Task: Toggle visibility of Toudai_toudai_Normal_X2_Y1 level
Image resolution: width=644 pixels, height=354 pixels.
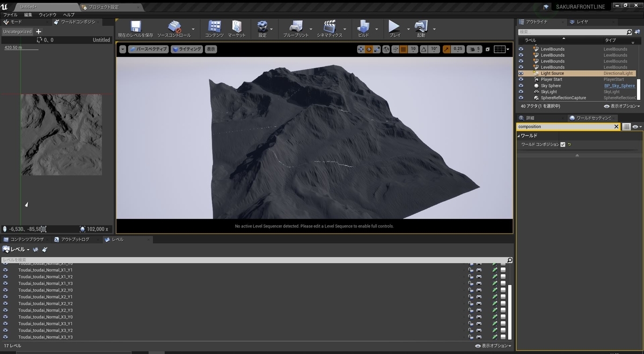Action: (x=5, y=297)
